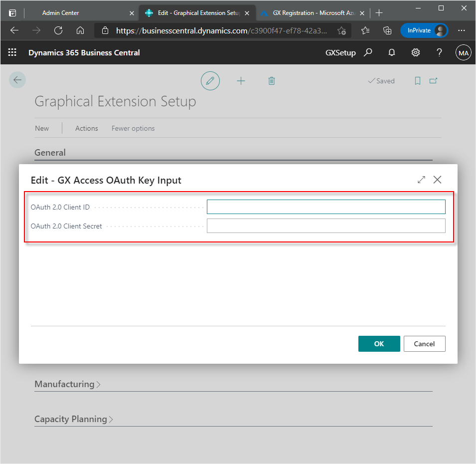Open the help question mark icon
Image resolution: width=476 pixels, height=464 pixels.
pyautogui.click(x=439, y=52)
